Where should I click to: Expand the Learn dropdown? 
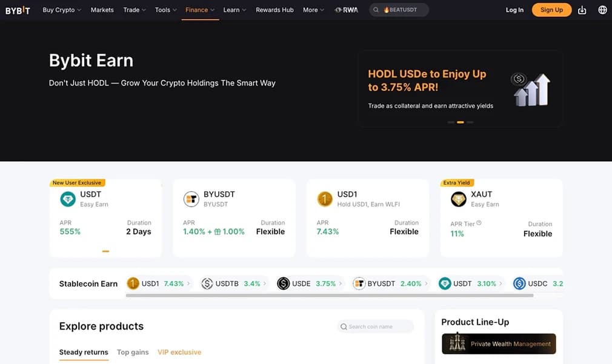coord(234,10)
